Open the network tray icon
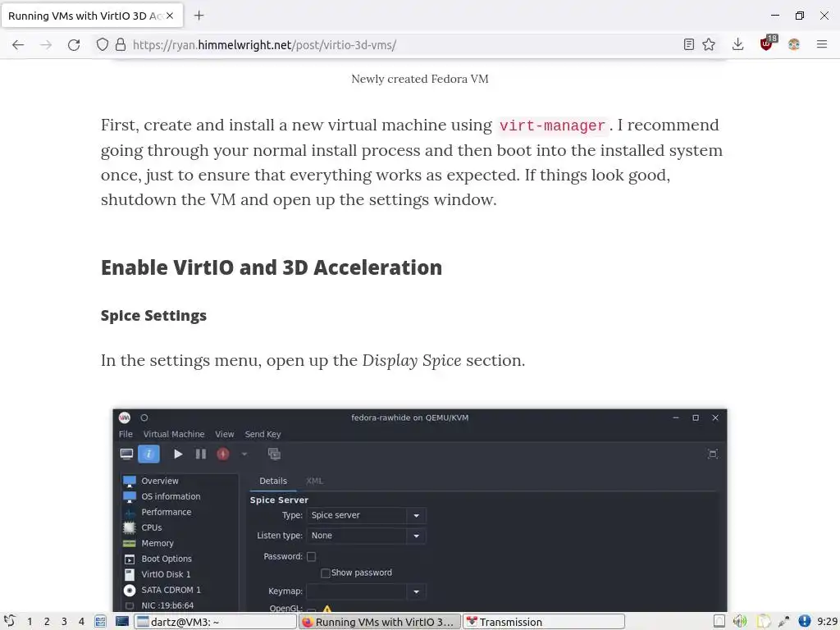Viewport: 840px width, 630px height. (x=783, y=622)
